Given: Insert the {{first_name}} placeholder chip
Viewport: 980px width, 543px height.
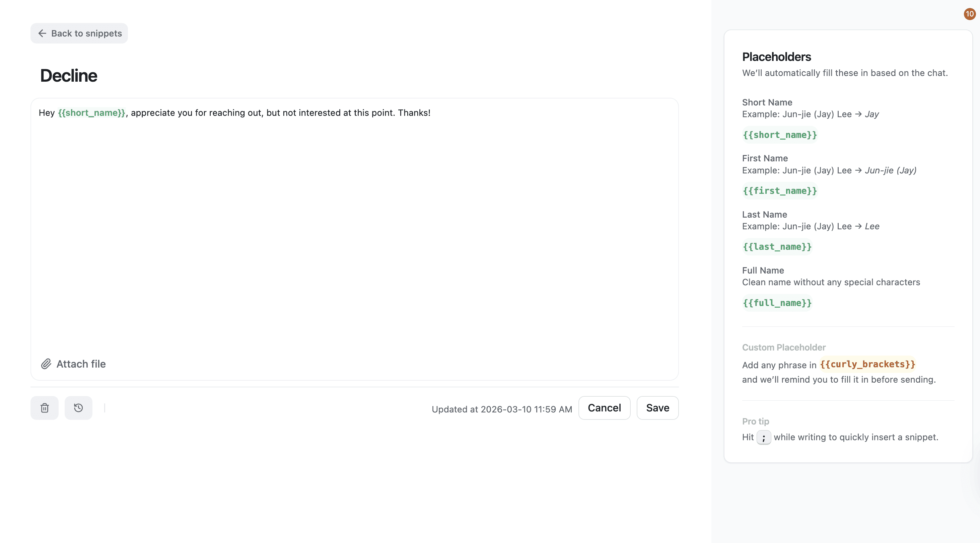Looking at the screenshot, I should [780, 191].
